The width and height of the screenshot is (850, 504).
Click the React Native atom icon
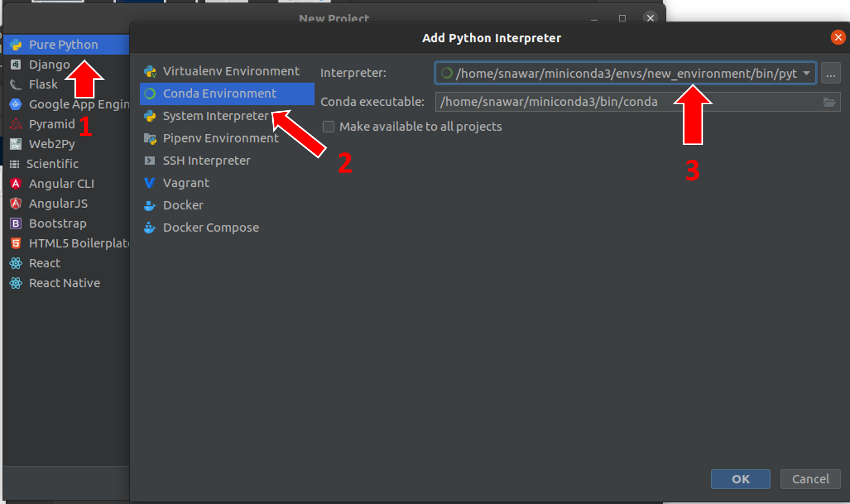click(16, 283)
